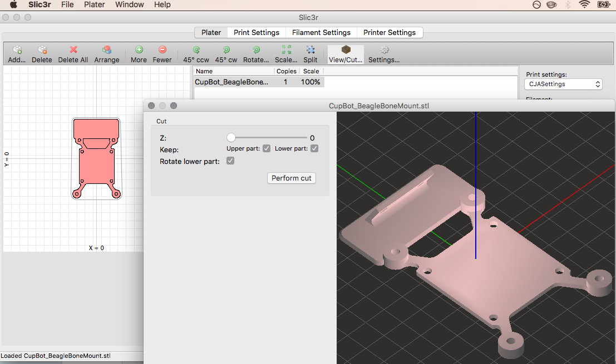This screenshot has width=616, height=364.
Task: Open the Help menu
Action: pos(162,4)
